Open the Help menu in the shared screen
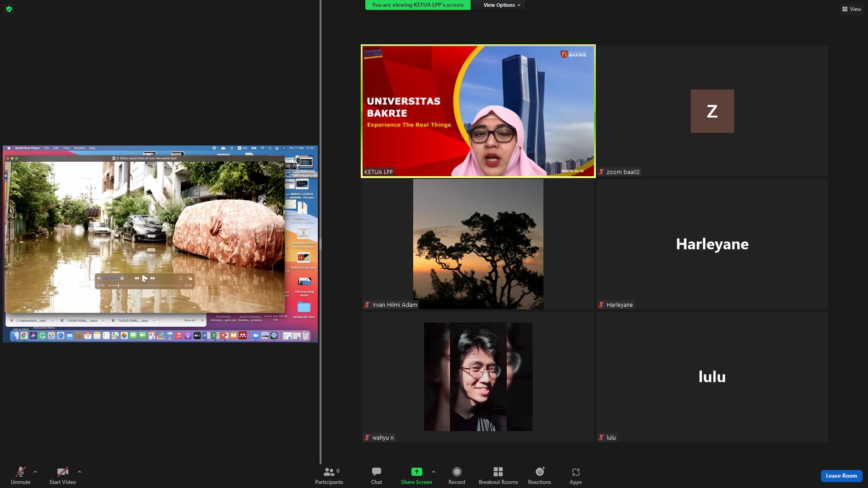 pos(92,148)
